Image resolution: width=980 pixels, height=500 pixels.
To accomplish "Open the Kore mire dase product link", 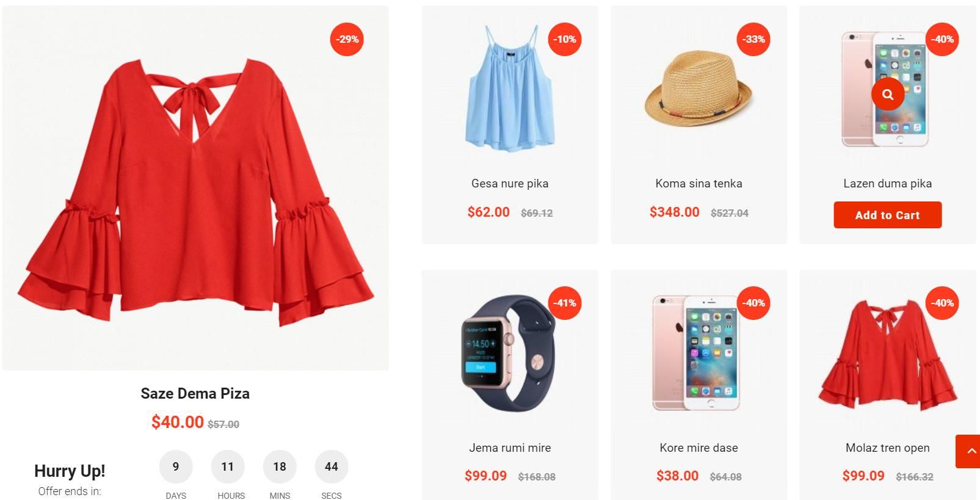I will 699,447.
